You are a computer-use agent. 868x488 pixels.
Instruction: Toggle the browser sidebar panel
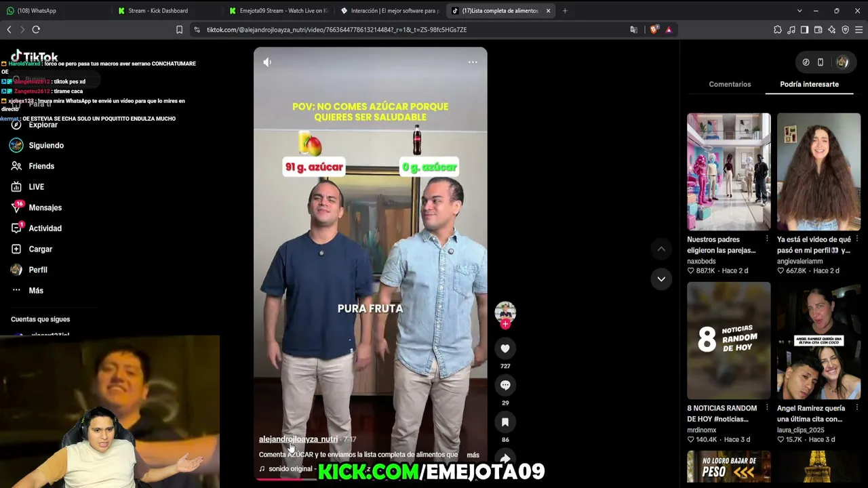click(x=804, y=30)
